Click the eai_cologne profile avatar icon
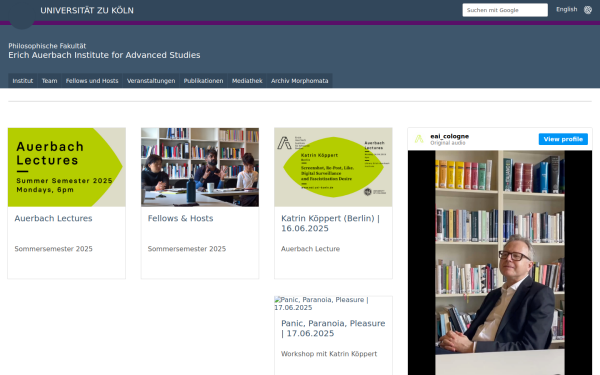600x375 pixels. pyautogui.click(x=419, y=139)
